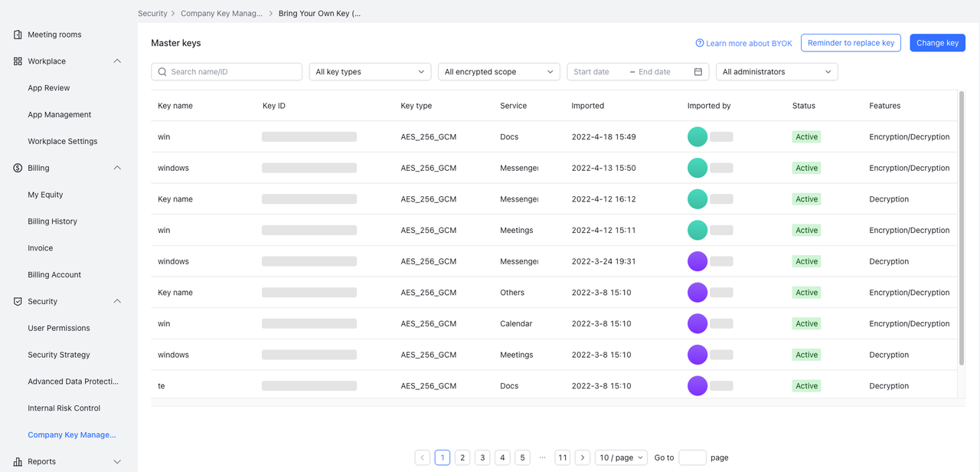Click the Reminder to replace key button

851,43
